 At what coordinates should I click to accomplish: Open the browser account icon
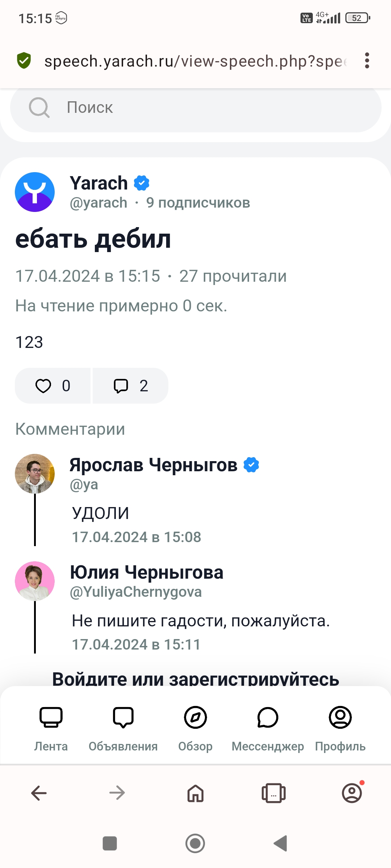click(x=352, y=793)
